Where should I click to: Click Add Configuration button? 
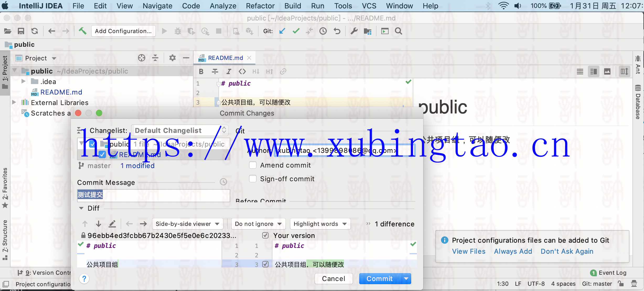(x=123, y=31)
